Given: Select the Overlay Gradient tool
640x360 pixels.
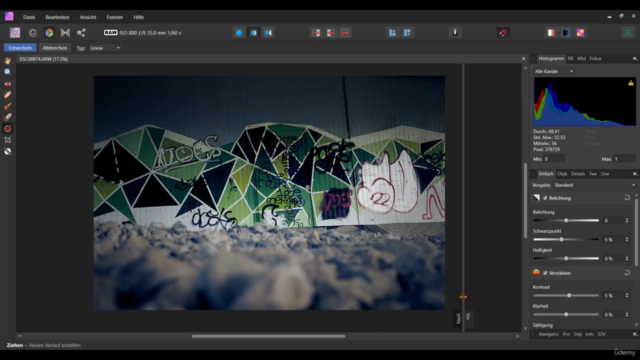Looking at the screenshot, I should [x=8, y=129].
